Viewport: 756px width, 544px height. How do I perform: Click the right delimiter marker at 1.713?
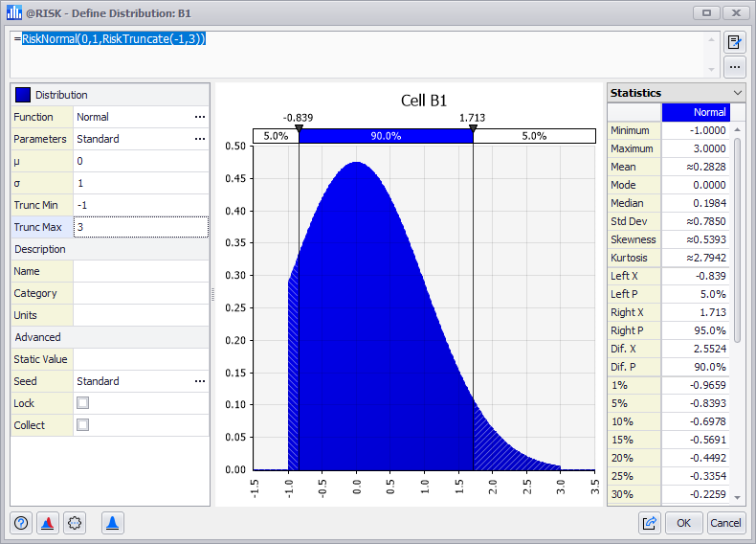click(x=473, y=127)
